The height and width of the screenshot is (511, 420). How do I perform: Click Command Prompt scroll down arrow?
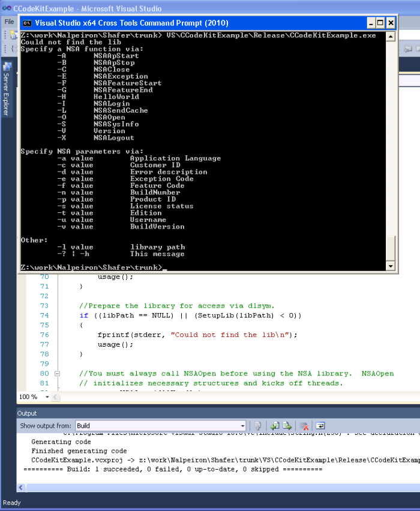click(x=391, y=266)
